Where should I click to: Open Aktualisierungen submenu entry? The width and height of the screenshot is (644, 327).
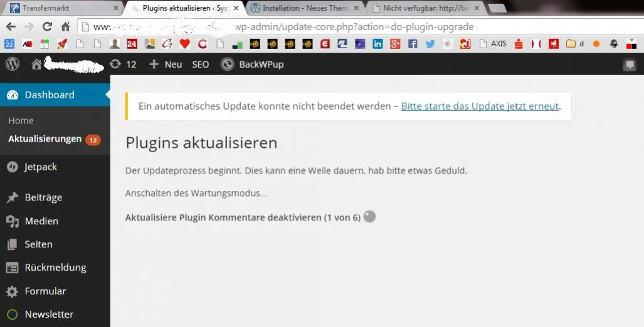pyautogui.click(x=45, y=139)
